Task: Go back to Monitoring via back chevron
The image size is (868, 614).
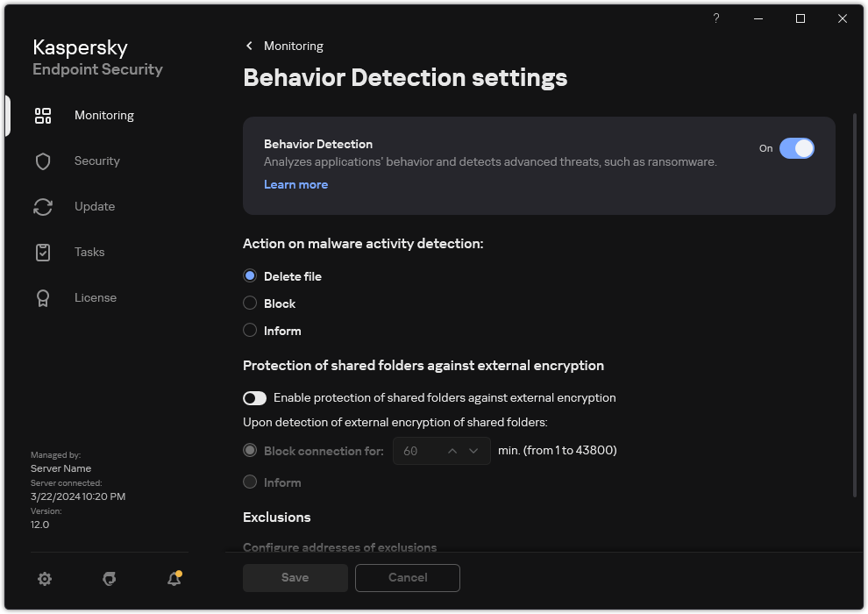Action: coord(248,46)
